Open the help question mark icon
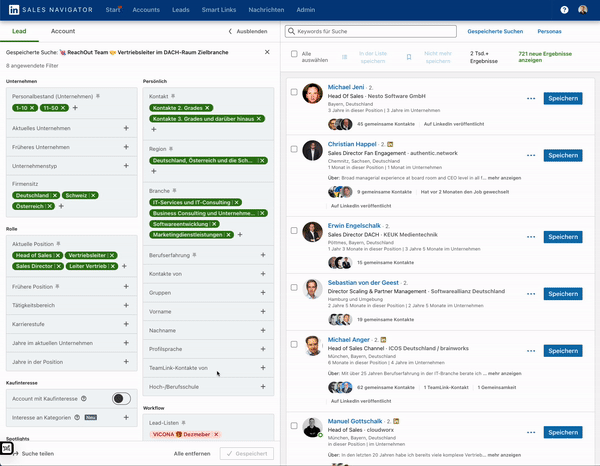 tap(564, 10)
